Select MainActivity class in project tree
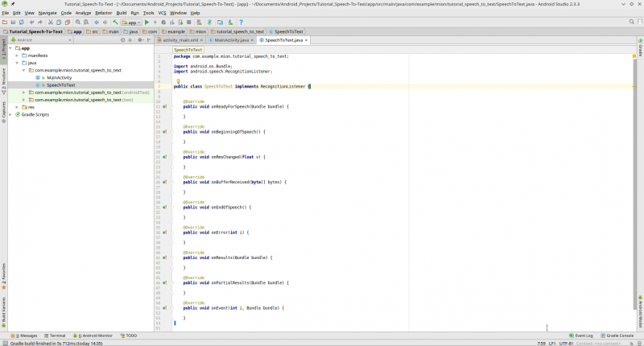This screenshot has height=346, width=644. pos(59,77)
